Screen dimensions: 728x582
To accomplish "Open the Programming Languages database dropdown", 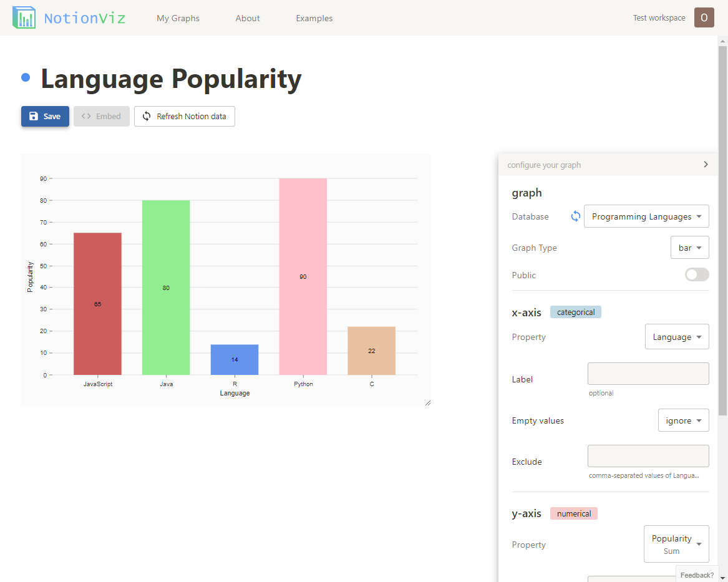I will [x=646, y=216].
